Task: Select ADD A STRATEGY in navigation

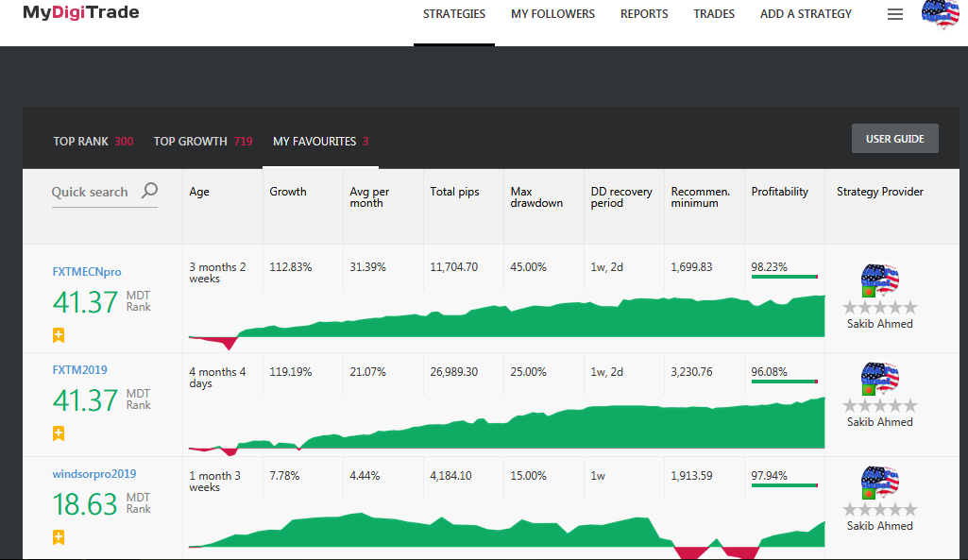Action: pos(806,13)
